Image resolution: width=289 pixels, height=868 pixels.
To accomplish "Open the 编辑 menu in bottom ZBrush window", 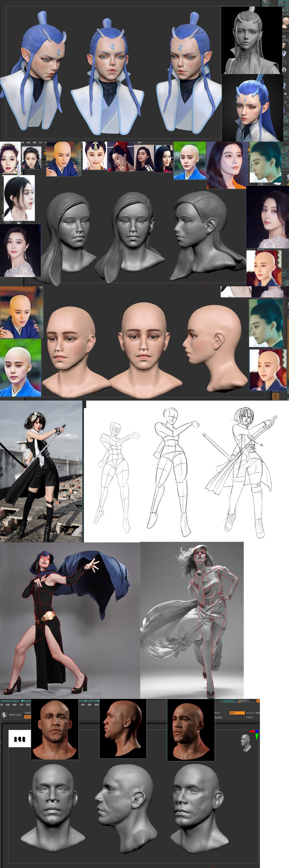I will tap(15, 705).
